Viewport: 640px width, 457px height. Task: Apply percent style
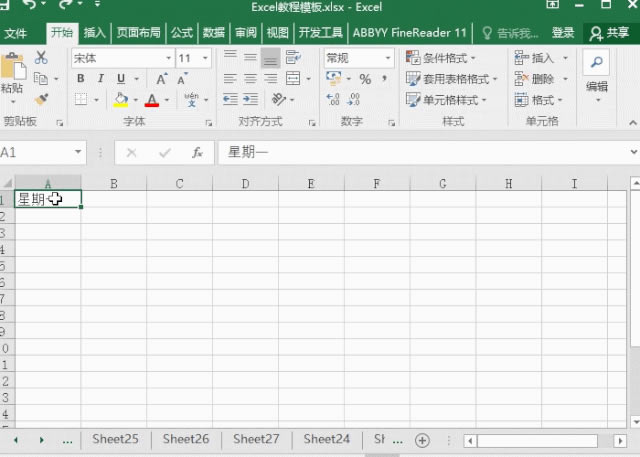365,79
